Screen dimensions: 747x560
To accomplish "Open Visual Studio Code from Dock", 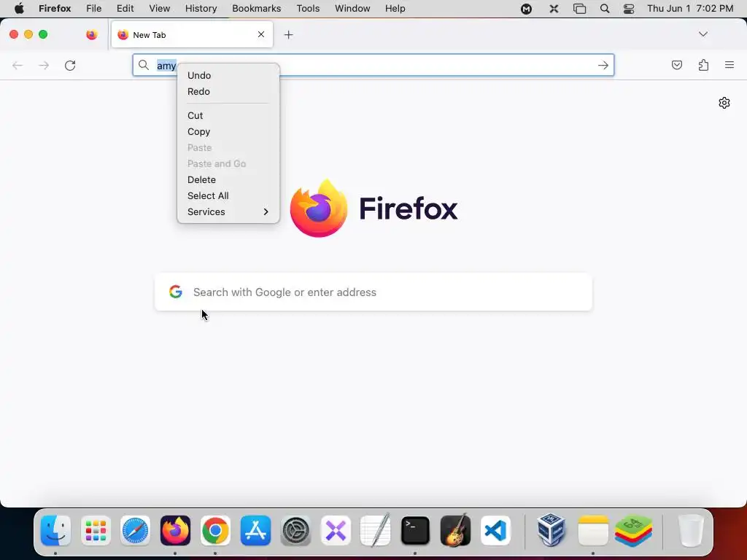I will pos(495,531).
